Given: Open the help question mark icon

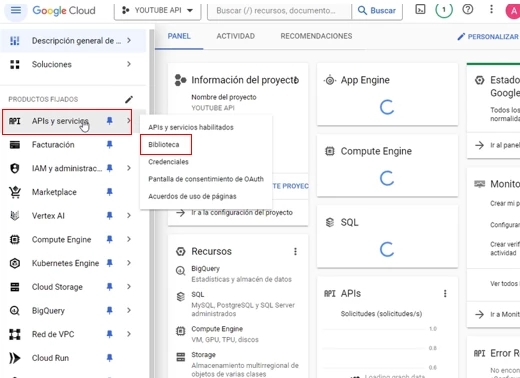Looking at the screenshot, I should click(467, 10).
